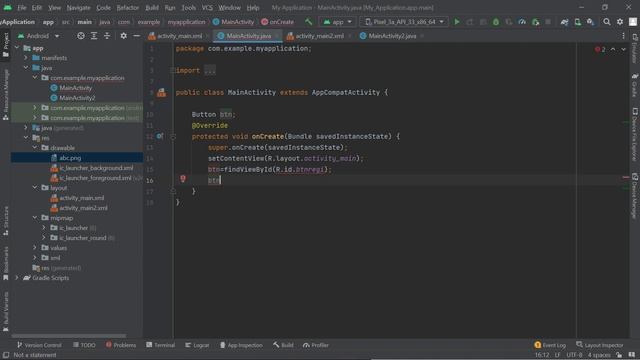
Task: Open the Build menu
Action: (152, 8)
